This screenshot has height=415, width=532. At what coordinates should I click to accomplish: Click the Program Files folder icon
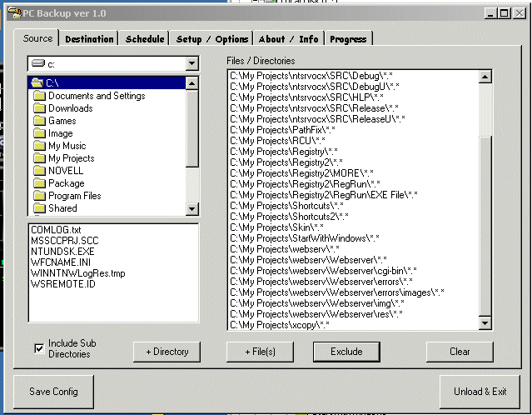pos(39,196)
